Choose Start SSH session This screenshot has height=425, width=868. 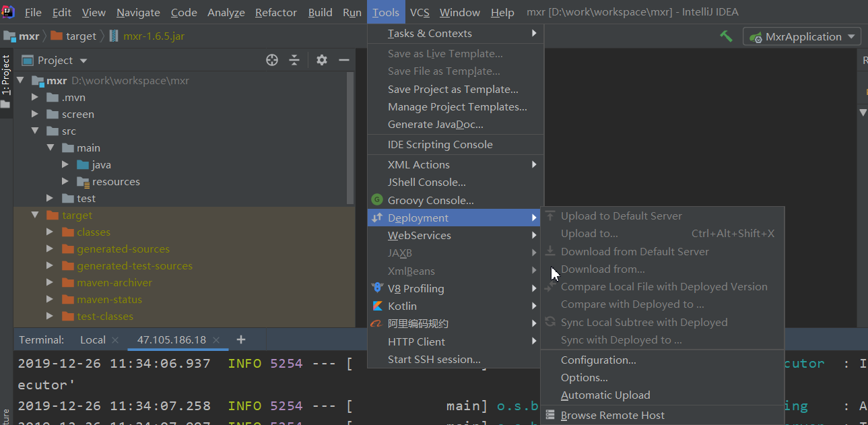coord(455,360)
